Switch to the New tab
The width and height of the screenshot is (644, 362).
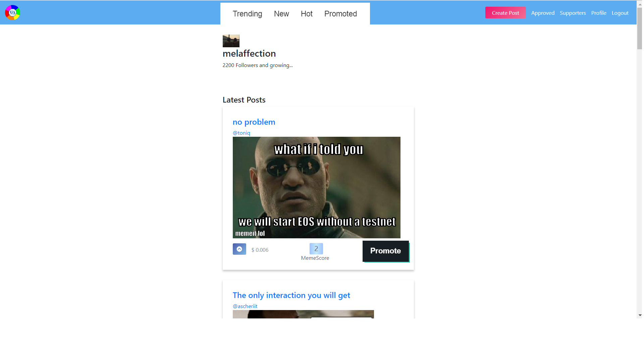(x=281, y=14)
